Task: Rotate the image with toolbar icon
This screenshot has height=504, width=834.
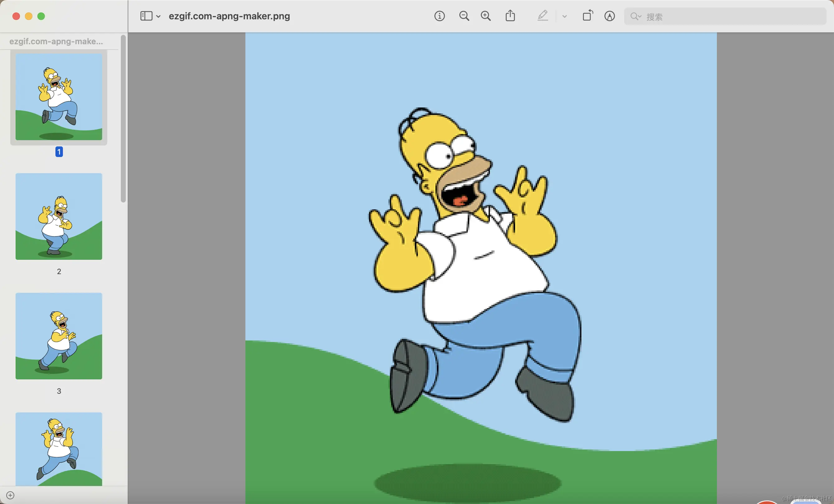Action: [588, 16]
